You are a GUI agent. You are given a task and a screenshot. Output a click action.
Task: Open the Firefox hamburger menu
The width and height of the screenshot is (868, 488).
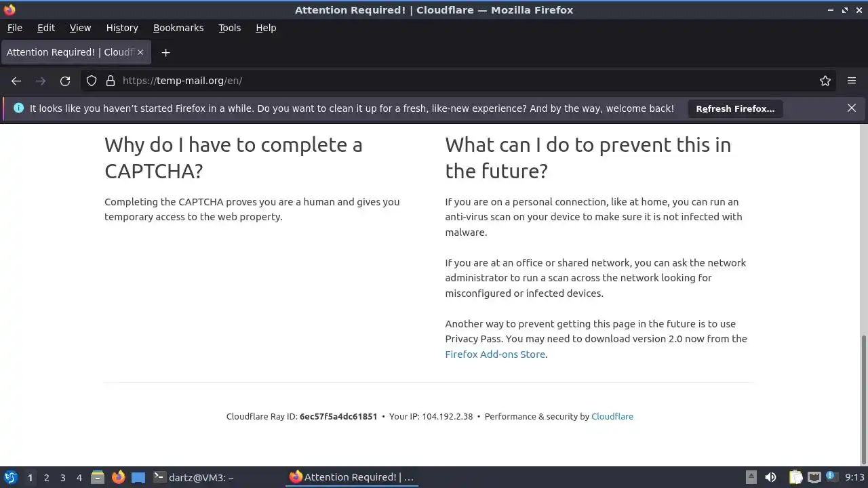click(x=852, y=81)
